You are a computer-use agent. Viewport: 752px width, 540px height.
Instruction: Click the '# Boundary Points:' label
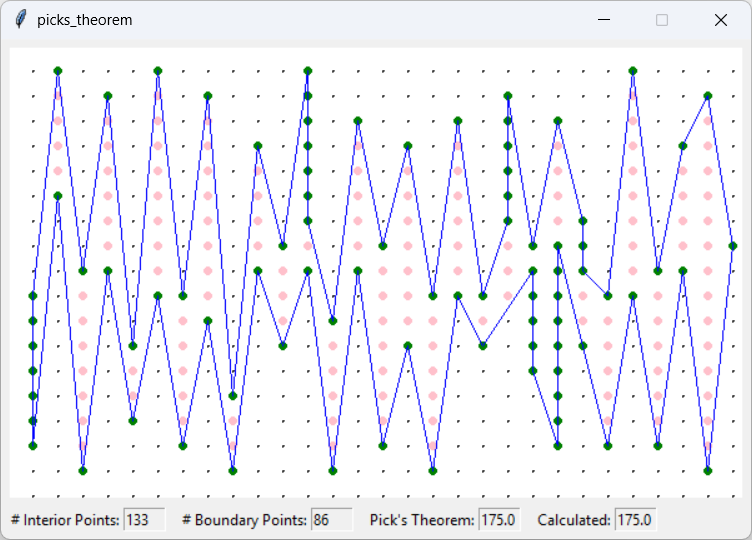click(245, 520)
